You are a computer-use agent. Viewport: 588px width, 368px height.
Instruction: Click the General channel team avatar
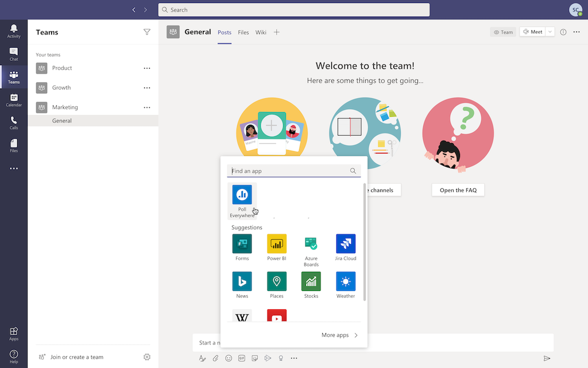coord(173,32)
